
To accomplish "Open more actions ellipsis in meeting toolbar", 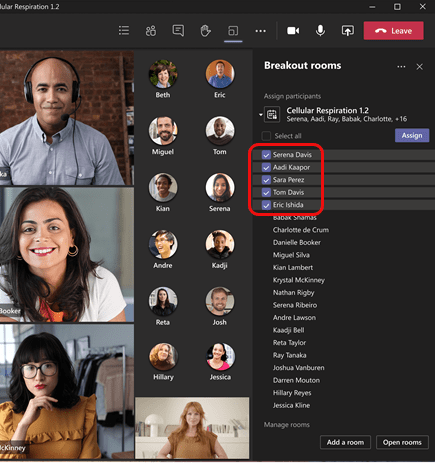I will click(261, 31).
